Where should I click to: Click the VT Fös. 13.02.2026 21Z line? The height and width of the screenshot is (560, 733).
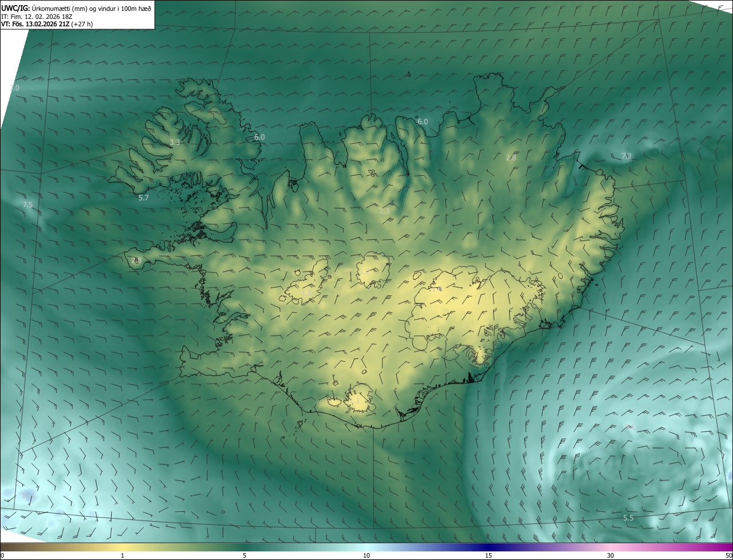tap(47, 24)
